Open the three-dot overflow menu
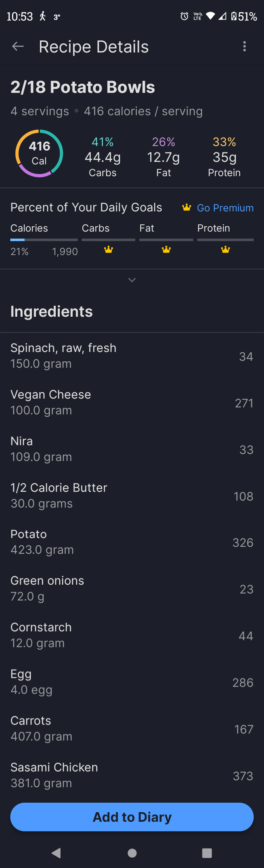The width and height of the screenshot is (264, 868). click(x=245, y=47)
